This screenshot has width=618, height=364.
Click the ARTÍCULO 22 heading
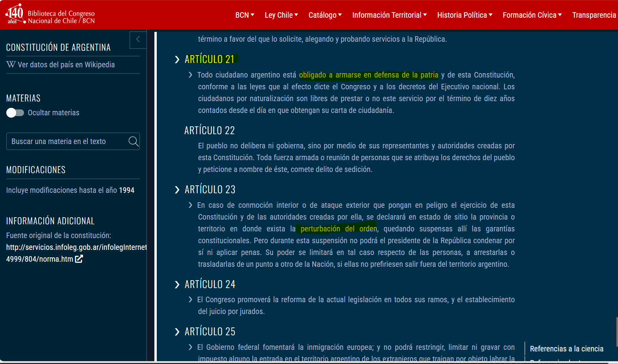210,130
